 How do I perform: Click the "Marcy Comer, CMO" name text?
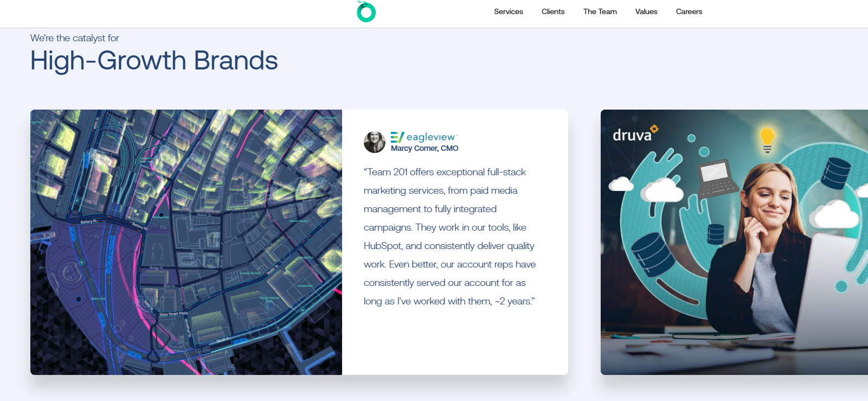click(425, 149)
